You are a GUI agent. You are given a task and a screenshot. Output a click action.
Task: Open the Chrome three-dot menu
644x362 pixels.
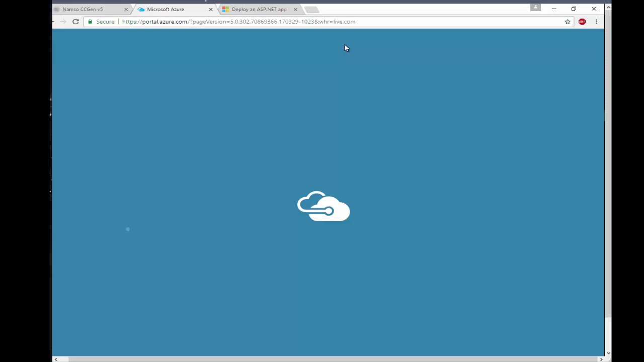pyautogui.click(x=596, y=22)
